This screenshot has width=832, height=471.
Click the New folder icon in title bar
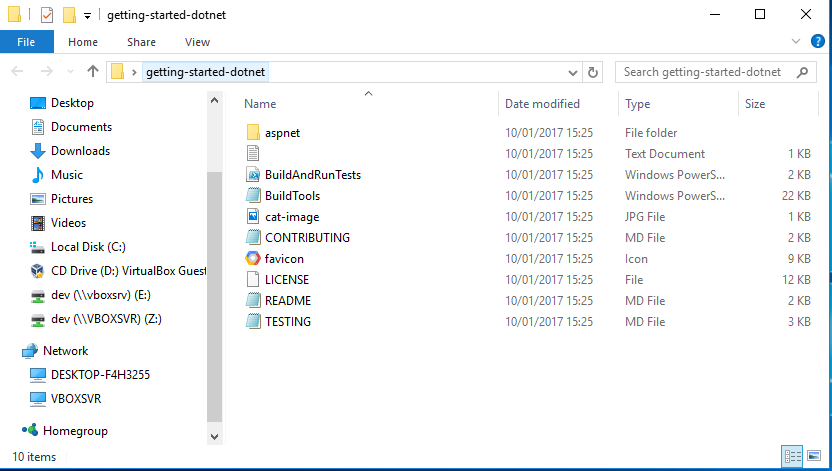tap(69, 15)
